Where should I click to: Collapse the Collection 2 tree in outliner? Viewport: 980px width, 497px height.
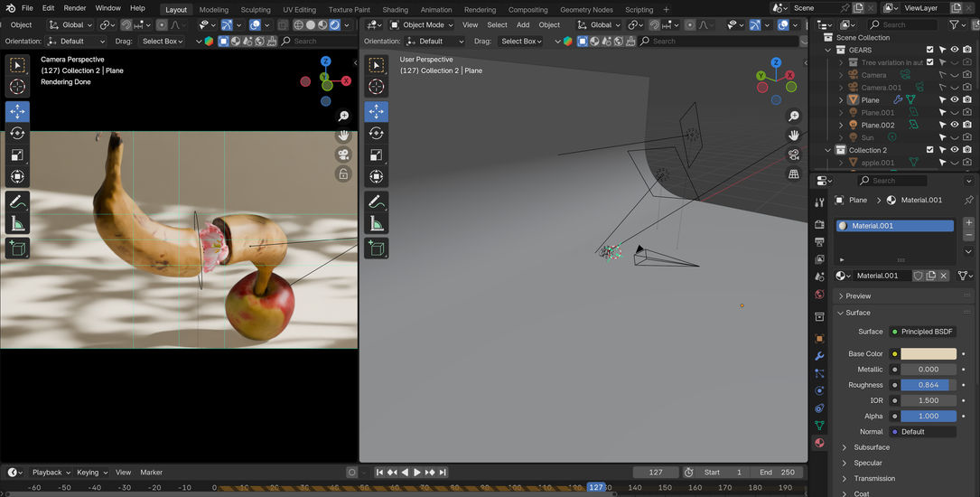(828, 150)
